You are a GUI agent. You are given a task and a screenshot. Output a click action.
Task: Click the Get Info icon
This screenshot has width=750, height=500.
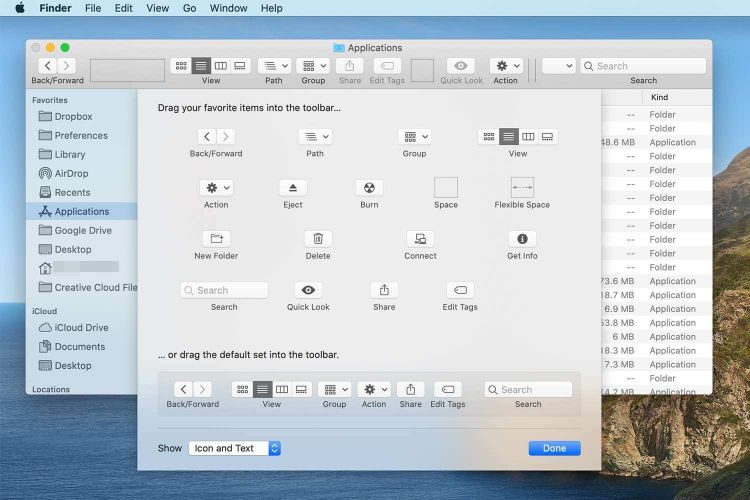coord(522,239)
